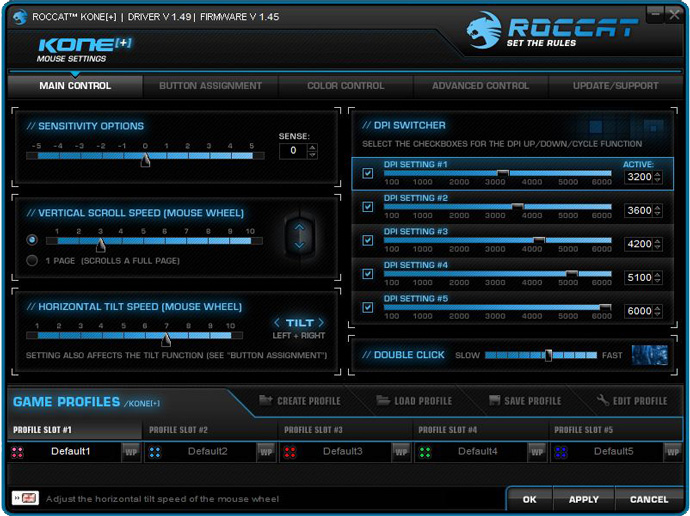The image size is (690, 516).
Task: Select the 1 Page scroll radio button
Action: (x=32, y=260)
